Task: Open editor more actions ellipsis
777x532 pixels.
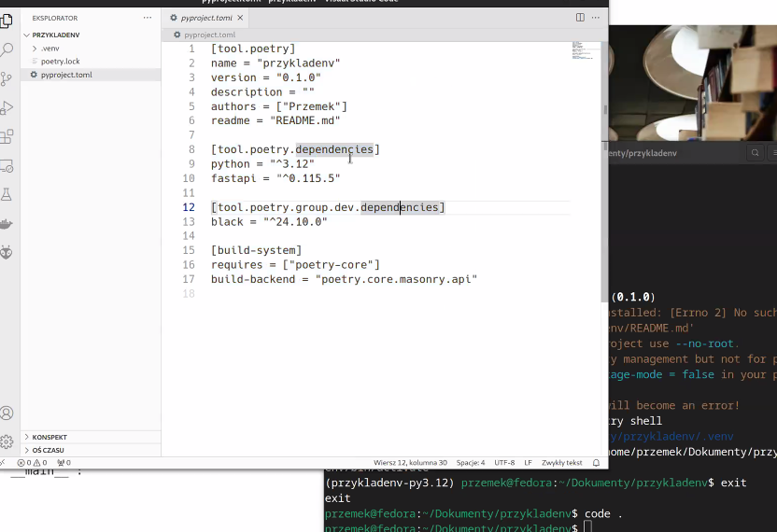Action: tap(596, 18)
